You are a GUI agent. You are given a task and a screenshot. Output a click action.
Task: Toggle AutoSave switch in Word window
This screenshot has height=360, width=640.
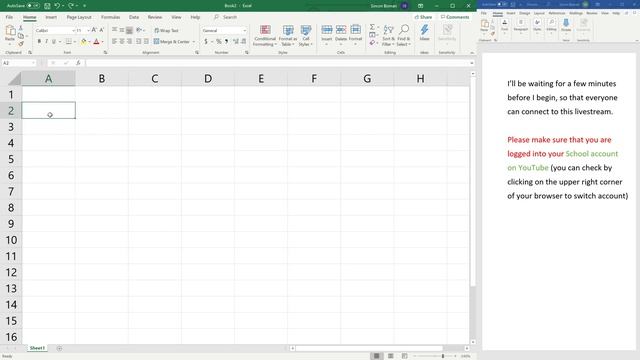click(502, 4)
